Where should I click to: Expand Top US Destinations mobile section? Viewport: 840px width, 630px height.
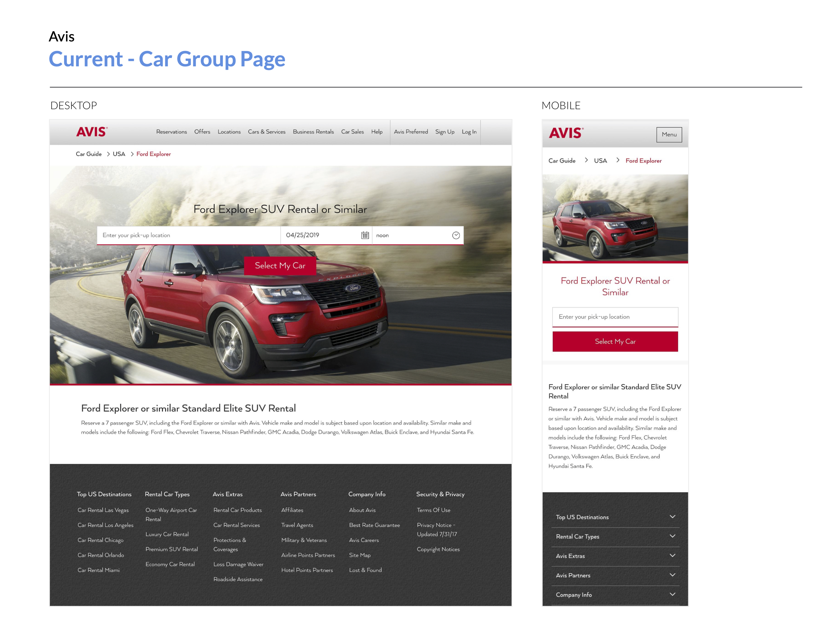point(672,517)
